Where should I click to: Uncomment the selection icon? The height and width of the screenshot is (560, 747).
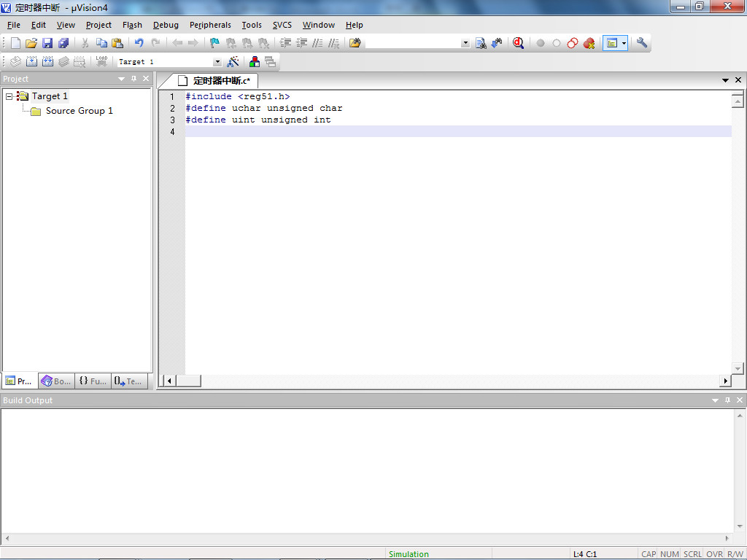tap(333, 43)
